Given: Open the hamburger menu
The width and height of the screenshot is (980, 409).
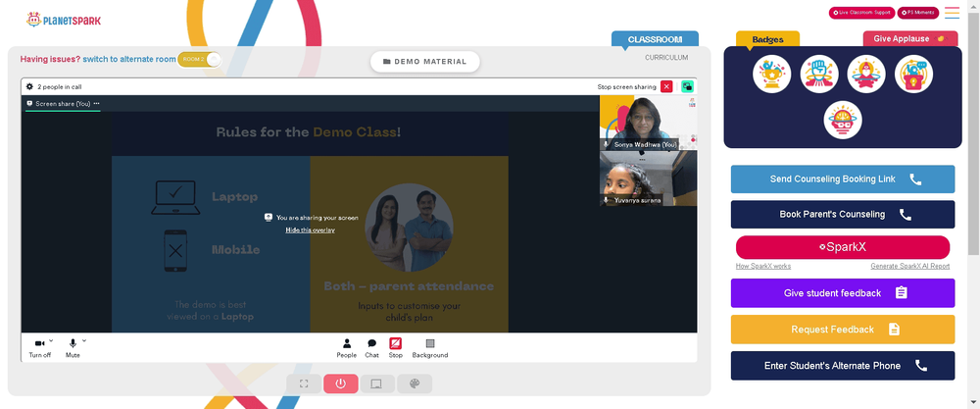Looking at the screenshot, I should coord(952,13).
